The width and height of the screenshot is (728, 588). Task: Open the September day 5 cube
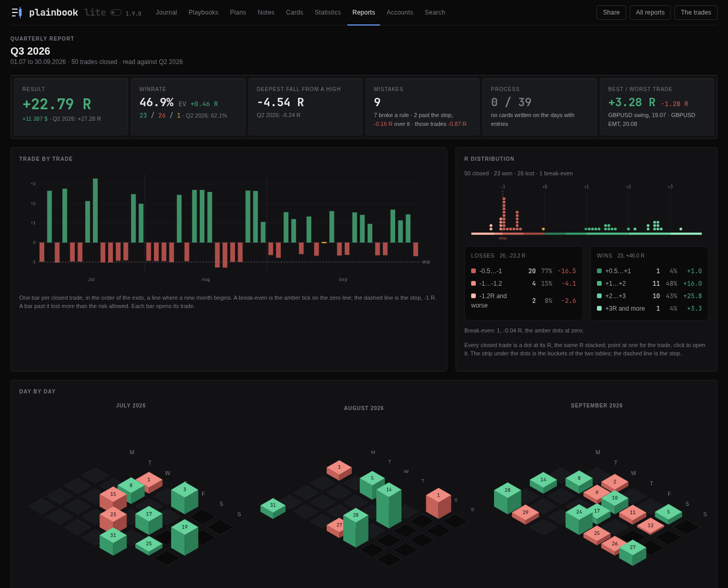[x=668, y=514]
